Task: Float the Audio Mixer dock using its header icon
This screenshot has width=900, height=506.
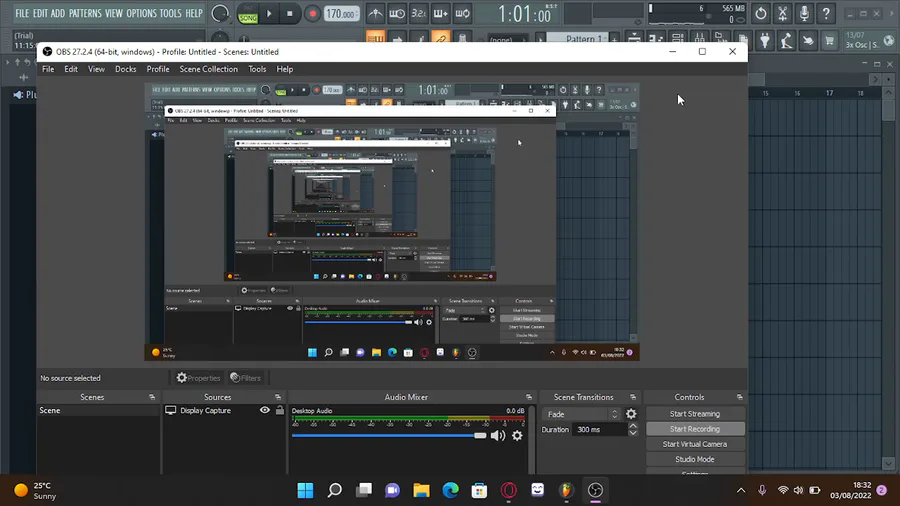Action: [x=529, y=397]
